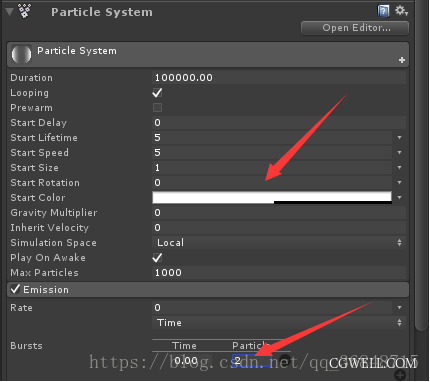
Task: Click the plus icon to add modules
Action: [x=402, y=60]
